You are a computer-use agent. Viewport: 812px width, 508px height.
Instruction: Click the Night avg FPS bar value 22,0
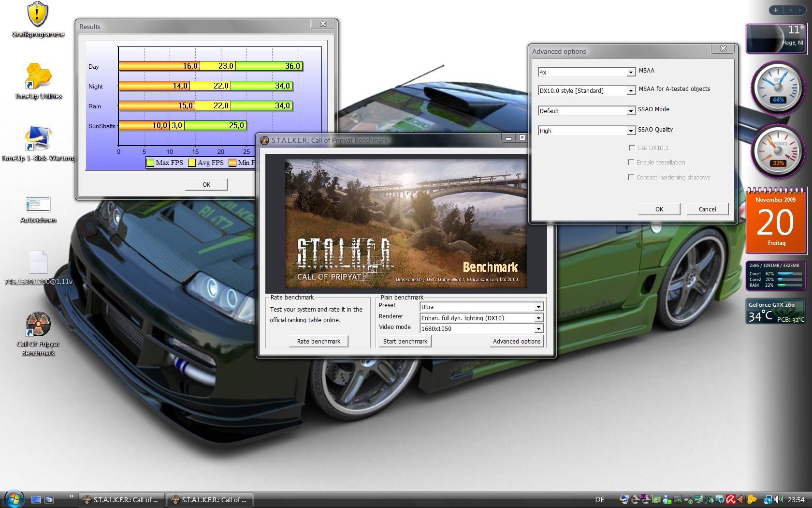(x=221, y=86)
